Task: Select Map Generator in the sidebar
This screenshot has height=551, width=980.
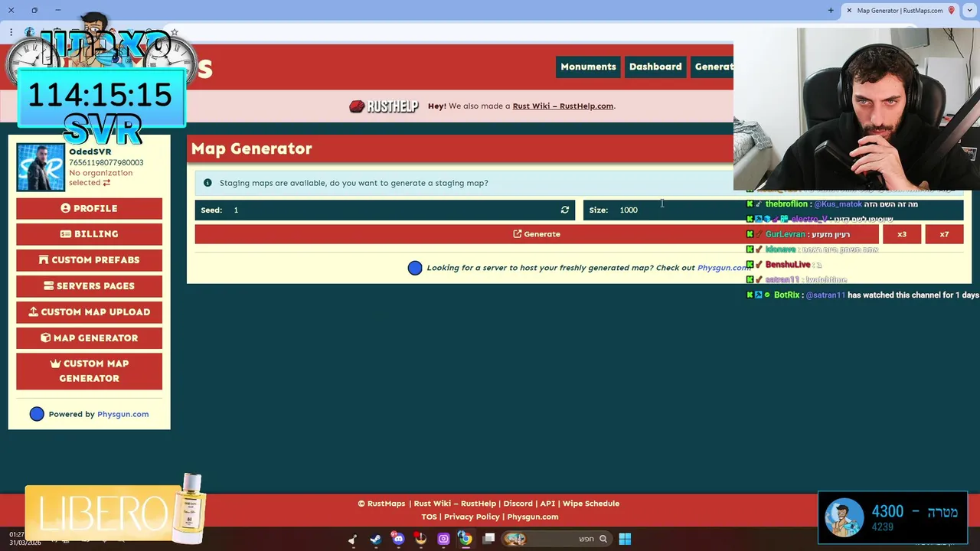Action: tap(89, 338)
